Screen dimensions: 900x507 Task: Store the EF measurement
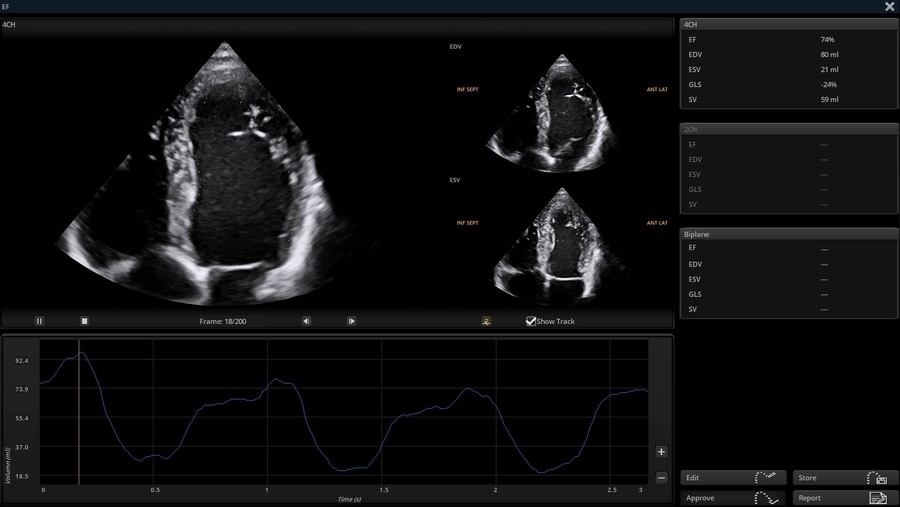(844, 478)
